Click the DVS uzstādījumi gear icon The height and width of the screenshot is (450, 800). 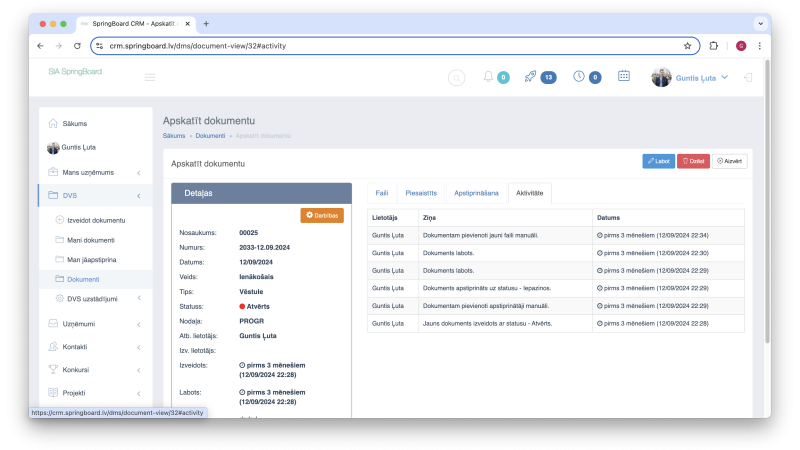pyautogui.click(x=59, y=298)
